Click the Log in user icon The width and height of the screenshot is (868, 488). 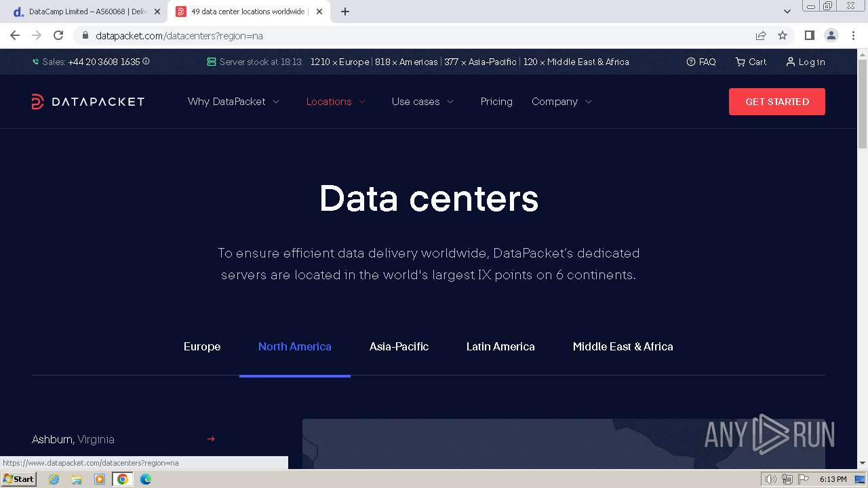790,62
